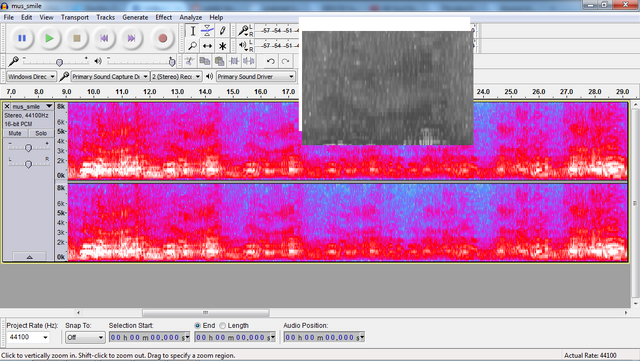
Task: Click the device toolbar speaker icon
Action: (209, 76)
